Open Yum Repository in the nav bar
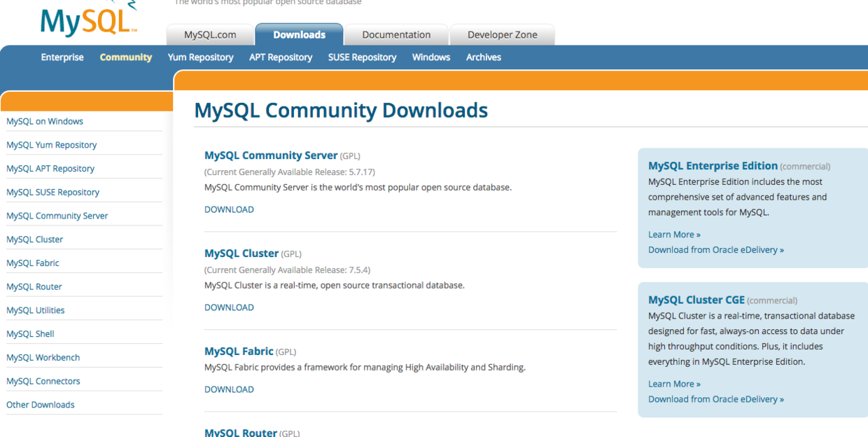 (201, 57)
